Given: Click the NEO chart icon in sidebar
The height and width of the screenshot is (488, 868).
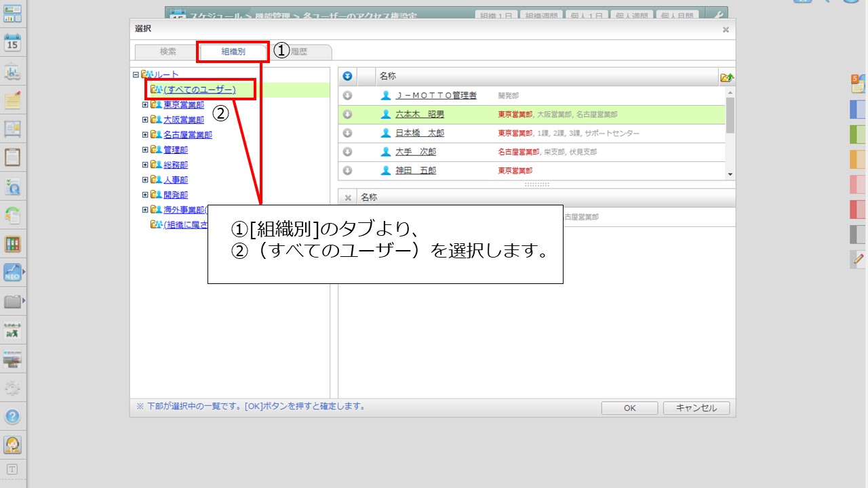Looking at the screenshot, I should 12,272.
